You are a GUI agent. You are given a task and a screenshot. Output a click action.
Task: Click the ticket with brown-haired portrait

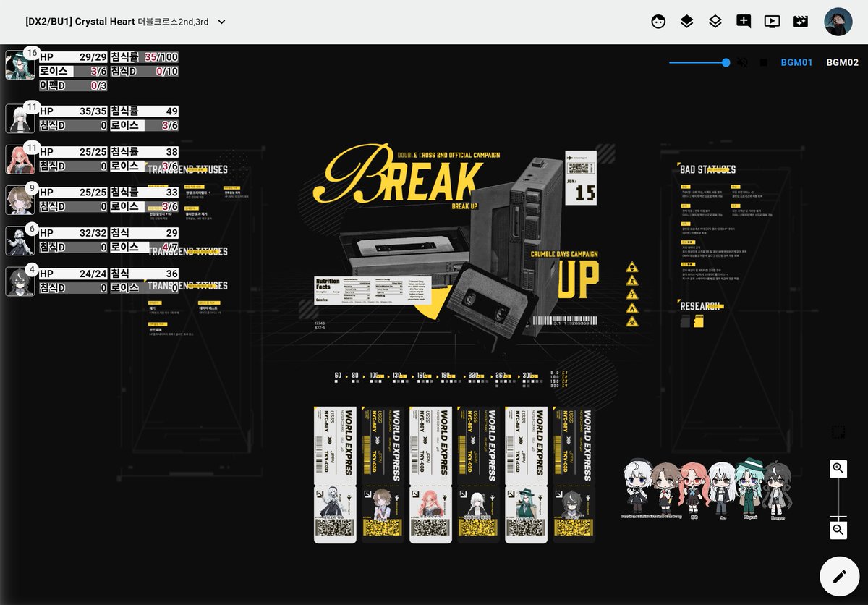pyautogui.click(x=383, y=475)
